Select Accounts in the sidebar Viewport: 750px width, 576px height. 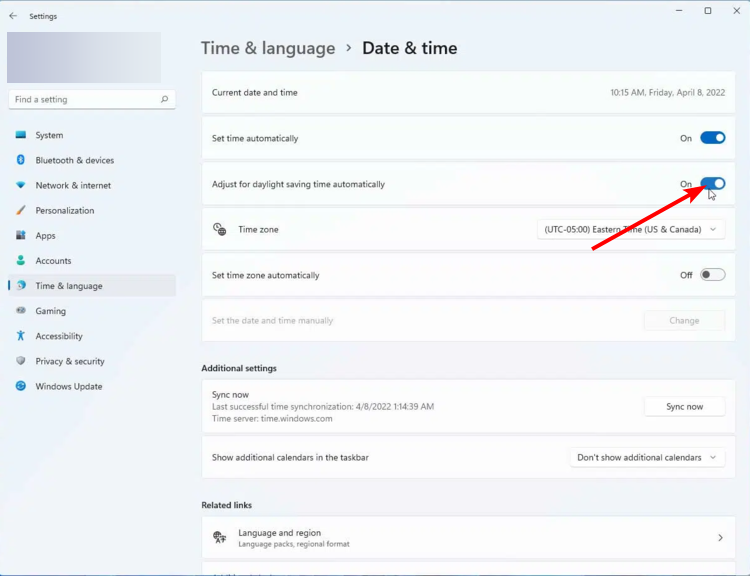(92, 260)
